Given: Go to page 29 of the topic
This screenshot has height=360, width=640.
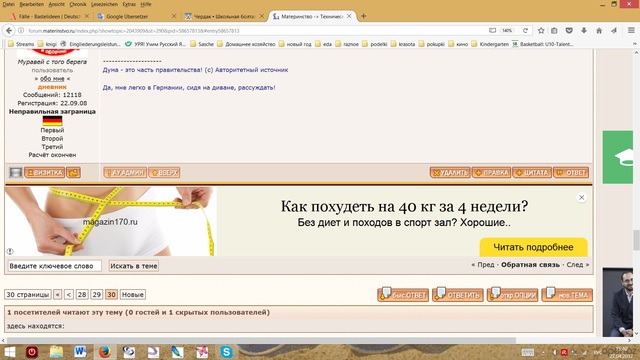Looking at the screenshot, I should coord(96,294).
